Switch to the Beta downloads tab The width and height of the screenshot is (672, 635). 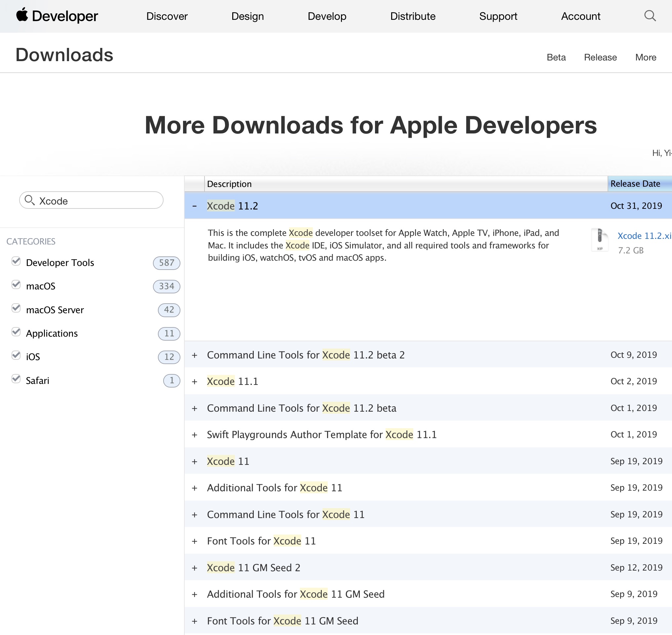pos(556,57)
